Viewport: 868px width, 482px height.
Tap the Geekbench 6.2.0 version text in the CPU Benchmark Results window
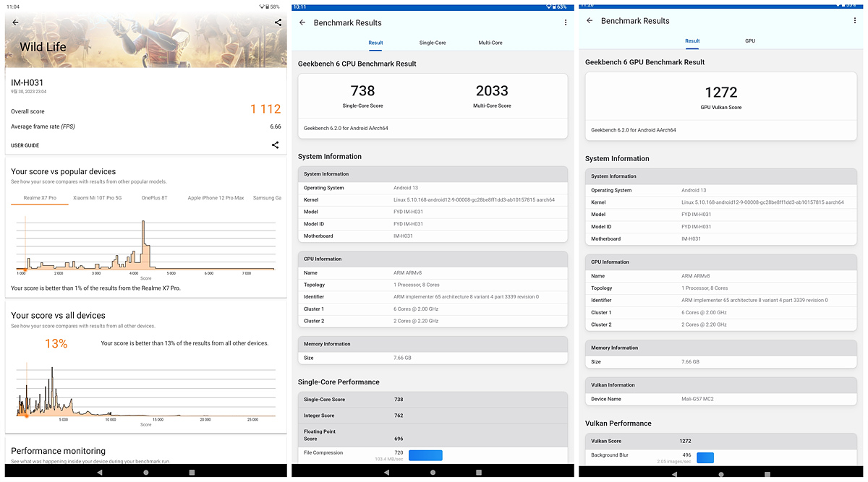346,128
